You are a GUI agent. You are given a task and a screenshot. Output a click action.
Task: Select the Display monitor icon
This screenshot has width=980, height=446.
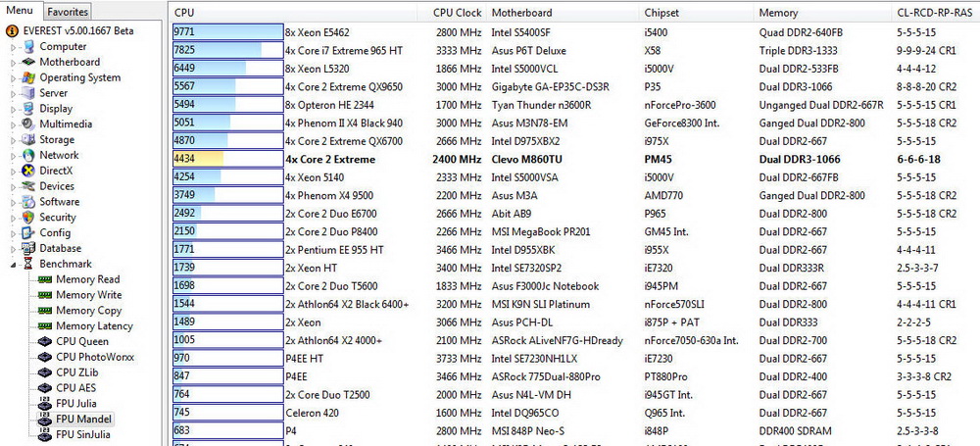[x=28, y=108]
